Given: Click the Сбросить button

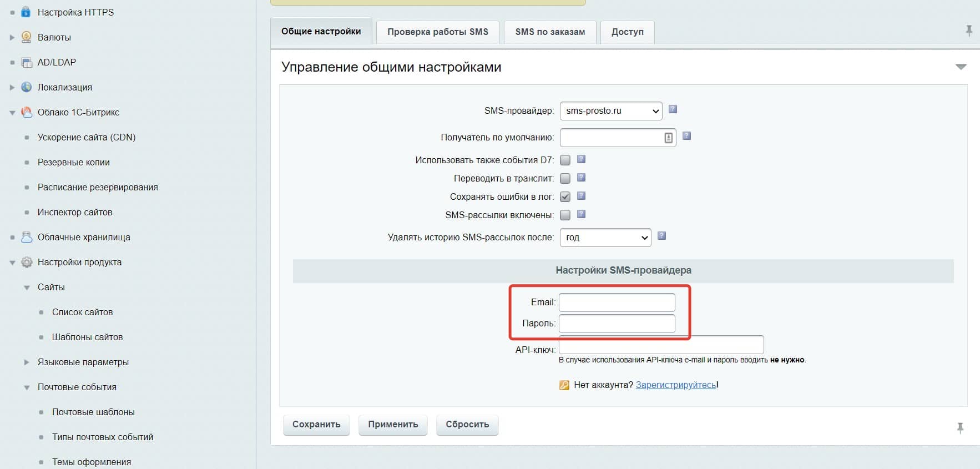Looking at the screenshot, I should [x=467, y=425].
